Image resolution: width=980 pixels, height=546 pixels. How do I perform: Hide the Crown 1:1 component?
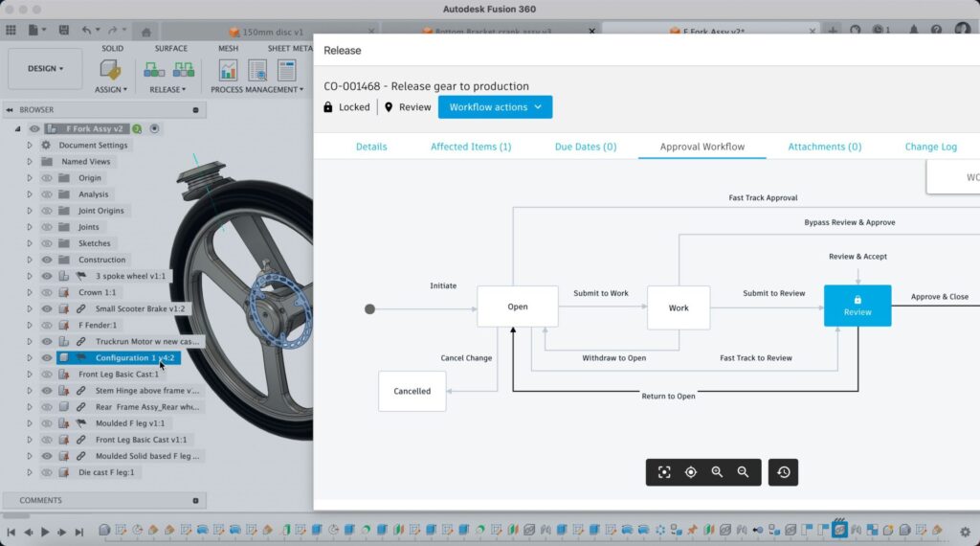(46, 292)
